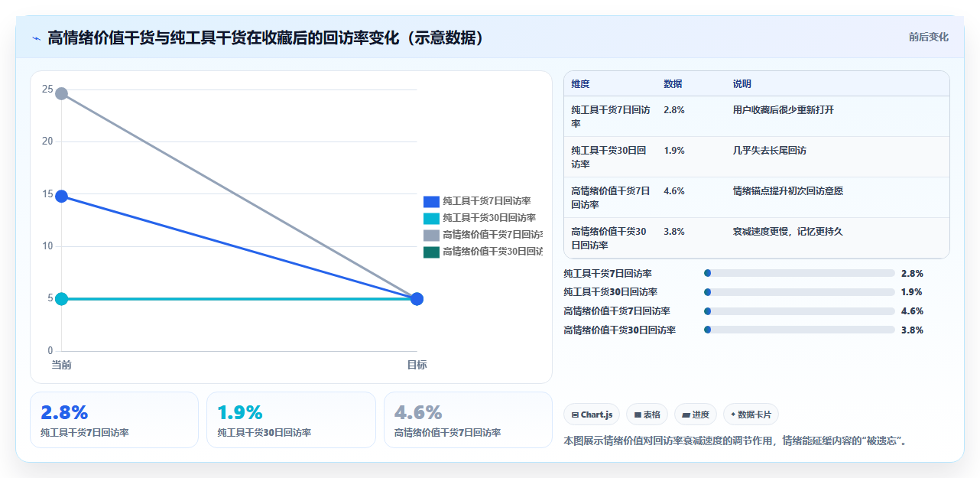Click the 维度 column header
The image size is (980, 478).
(580, 83)
